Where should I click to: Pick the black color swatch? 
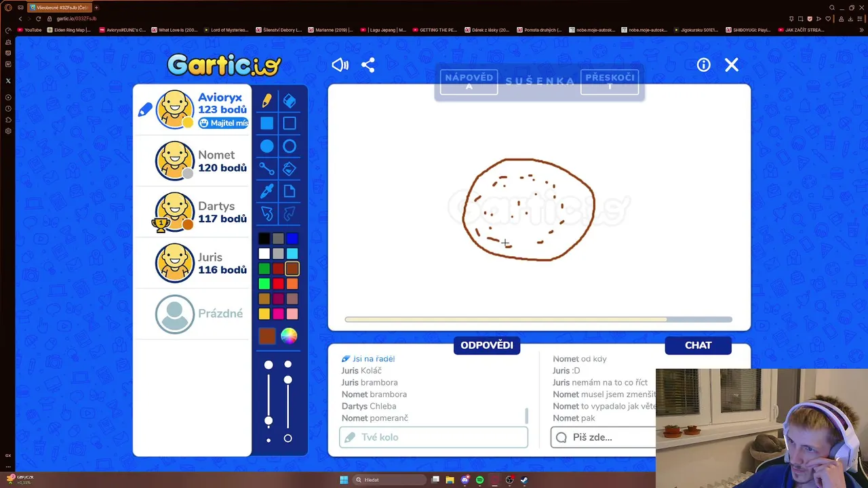(x=264, y=239)
